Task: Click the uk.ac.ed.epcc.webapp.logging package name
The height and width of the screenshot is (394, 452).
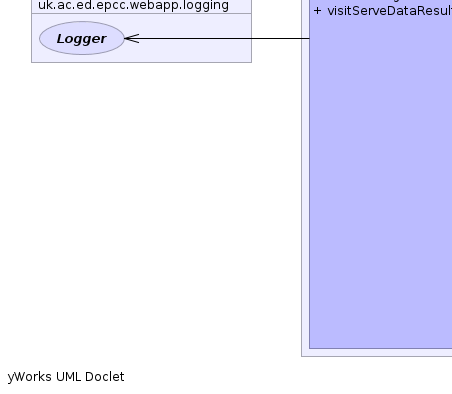Action: click(x=133, y=5)
